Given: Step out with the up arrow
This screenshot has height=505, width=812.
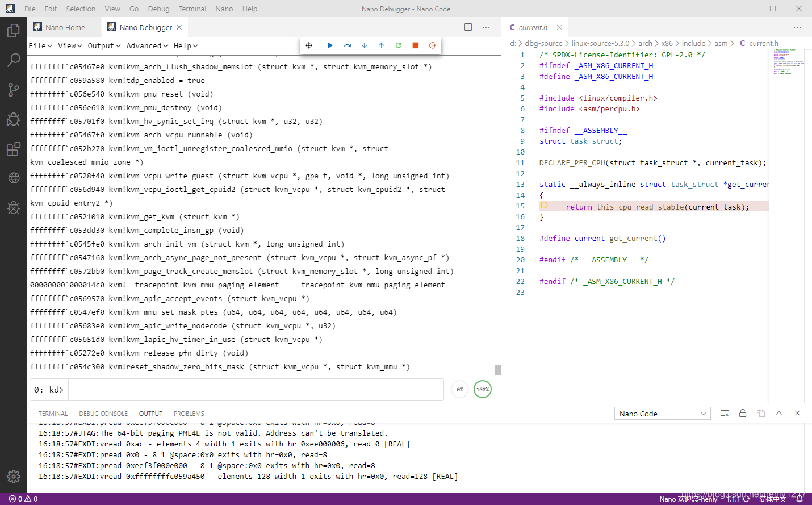Looking at the screenshot, I should pos(382,45).
